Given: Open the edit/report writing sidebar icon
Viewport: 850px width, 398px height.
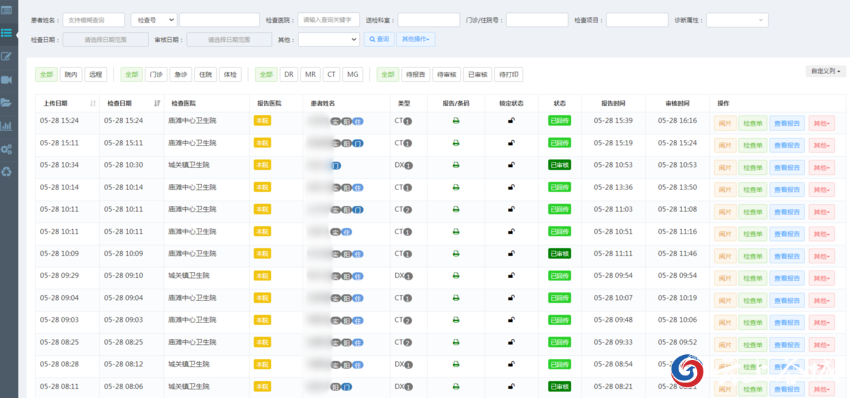Looking at the screenshot, I should click(7, 56).
